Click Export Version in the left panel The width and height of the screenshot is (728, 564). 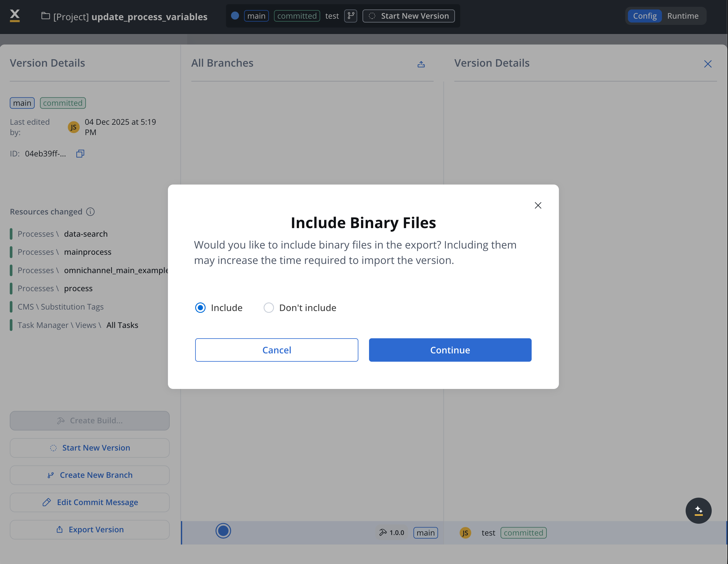pyautogui.click(x=90, y=529)
